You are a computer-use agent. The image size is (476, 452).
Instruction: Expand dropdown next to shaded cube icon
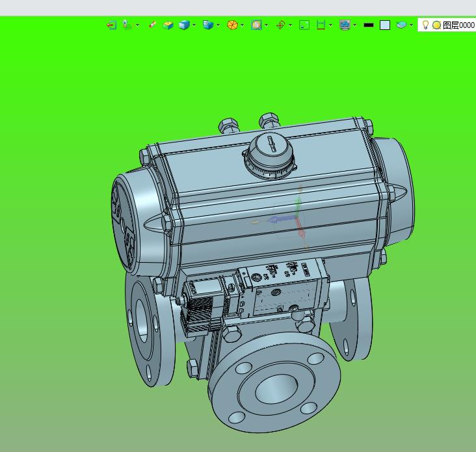194,25
